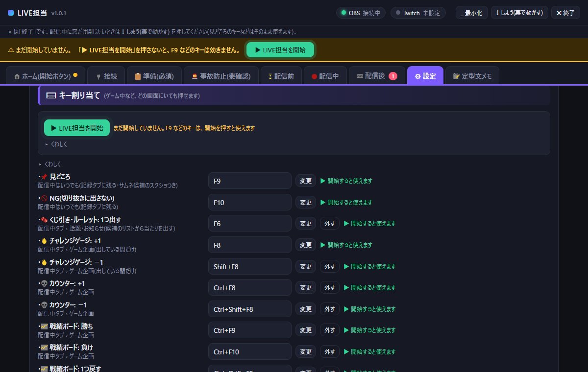Click the Twitch 未設定 status pill
Viewport: 588px width, 372px height.
[418, 13]
